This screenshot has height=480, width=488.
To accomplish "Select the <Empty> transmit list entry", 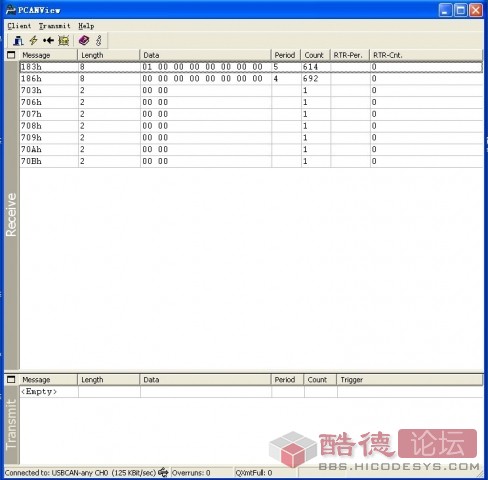I will tap(39, 392).
